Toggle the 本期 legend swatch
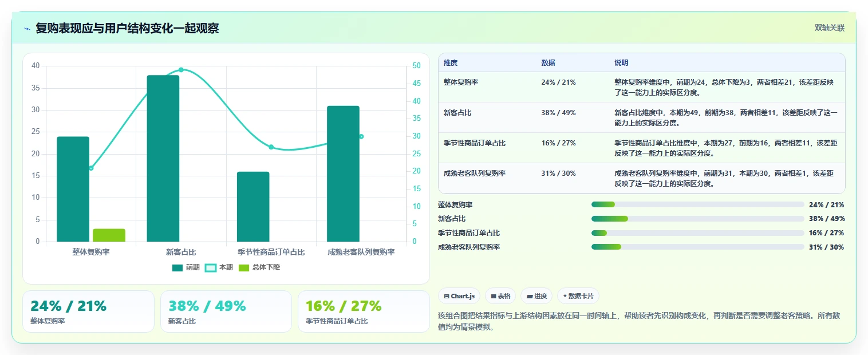868x355 pixels. coord(210,267)
